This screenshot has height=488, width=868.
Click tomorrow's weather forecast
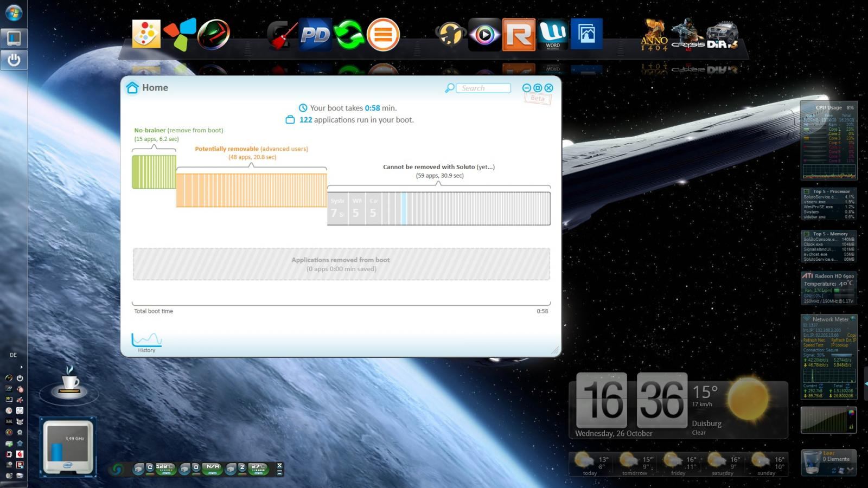tap(635, 464)
